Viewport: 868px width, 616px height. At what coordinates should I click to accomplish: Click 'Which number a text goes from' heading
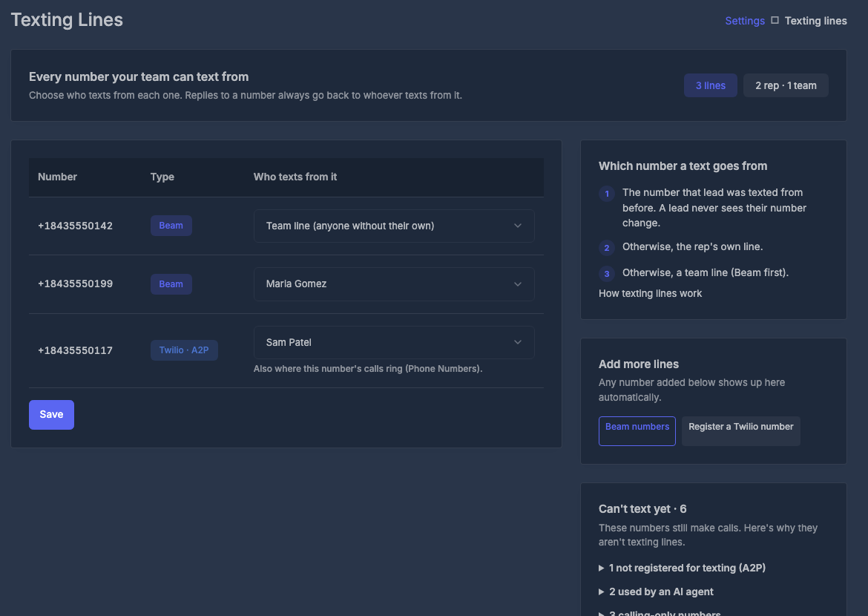click(683, 166)
